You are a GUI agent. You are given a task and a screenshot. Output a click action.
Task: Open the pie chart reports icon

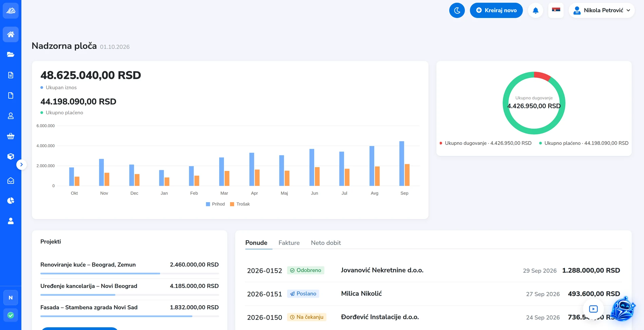[11, 201]
